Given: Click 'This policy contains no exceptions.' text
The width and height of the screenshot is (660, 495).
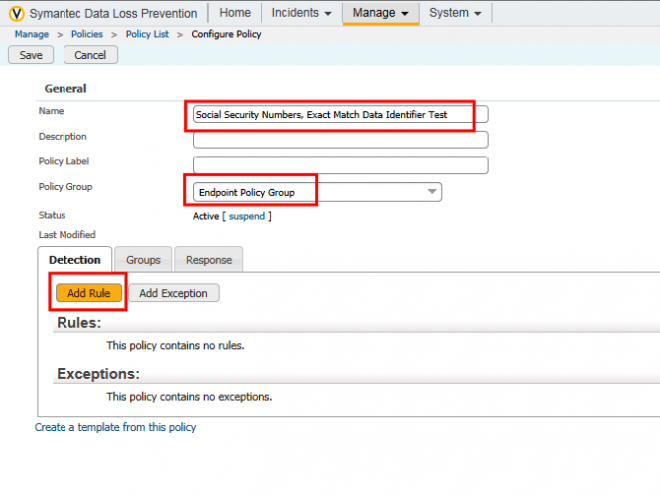Looking at the screenshot, I should (189, 397).
